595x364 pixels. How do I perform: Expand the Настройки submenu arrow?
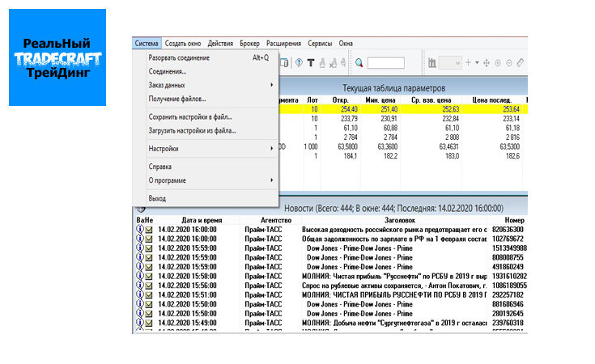coord(272,148)
